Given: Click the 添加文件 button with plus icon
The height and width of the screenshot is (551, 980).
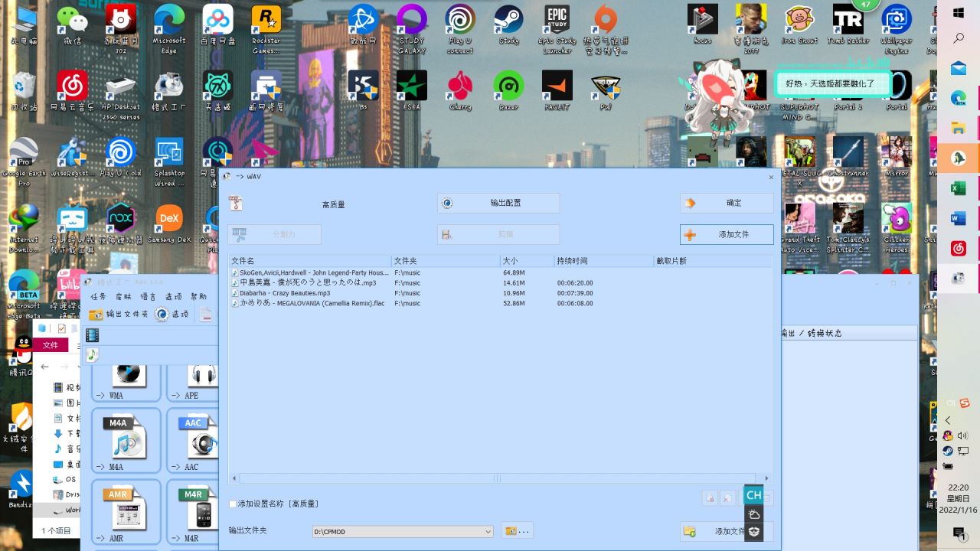Looking at the screenshot, I should [x=727, y=234].
